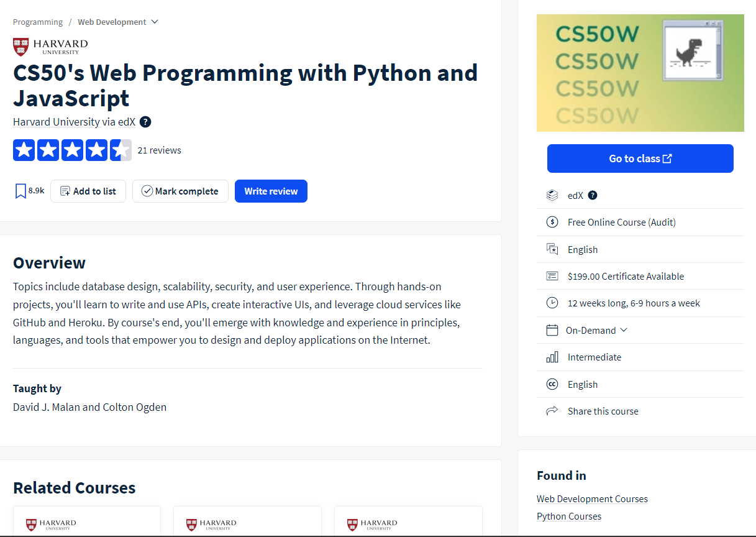Screen dimensions: 756x537
Task: Click the language icon beside first English
Action: (x=552, y=249)
